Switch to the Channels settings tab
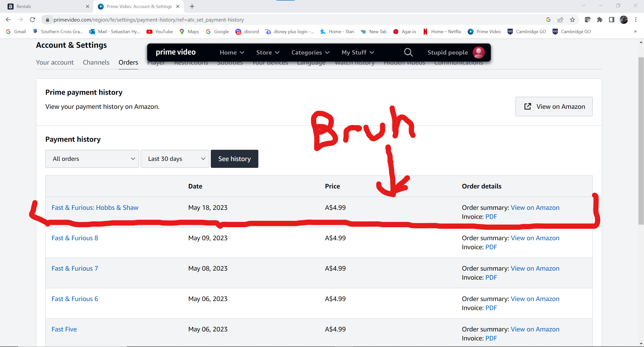 point(96,62)
